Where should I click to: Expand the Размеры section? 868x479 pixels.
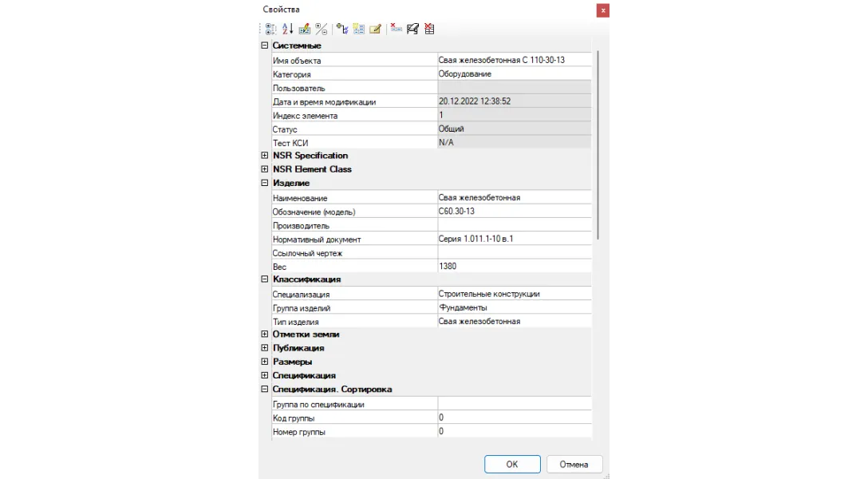point(265,362)
